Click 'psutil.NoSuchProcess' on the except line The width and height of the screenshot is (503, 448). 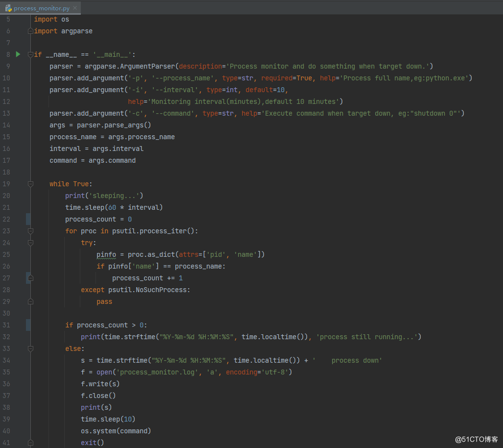(147, 290)
